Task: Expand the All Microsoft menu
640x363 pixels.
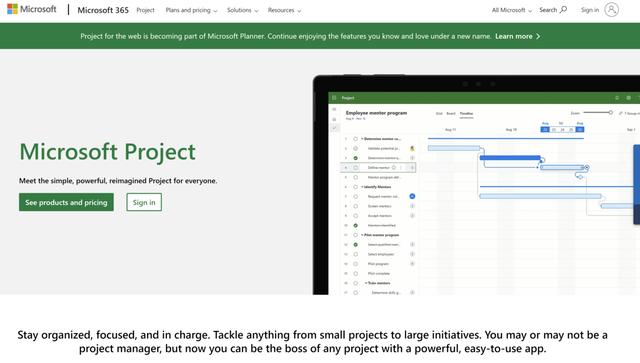Action: click(x=511, y=10)
